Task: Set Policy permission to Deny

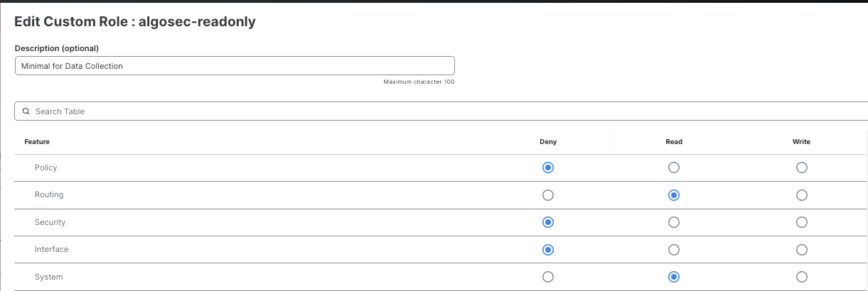Action: (x=547, y=168)
